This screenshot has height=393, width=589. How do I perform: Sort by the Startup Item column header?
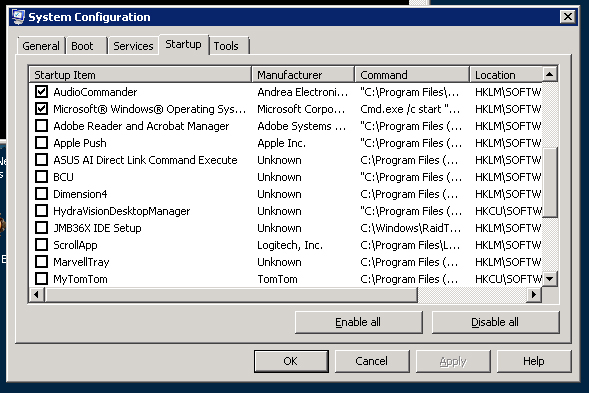[x=140, y=75]
